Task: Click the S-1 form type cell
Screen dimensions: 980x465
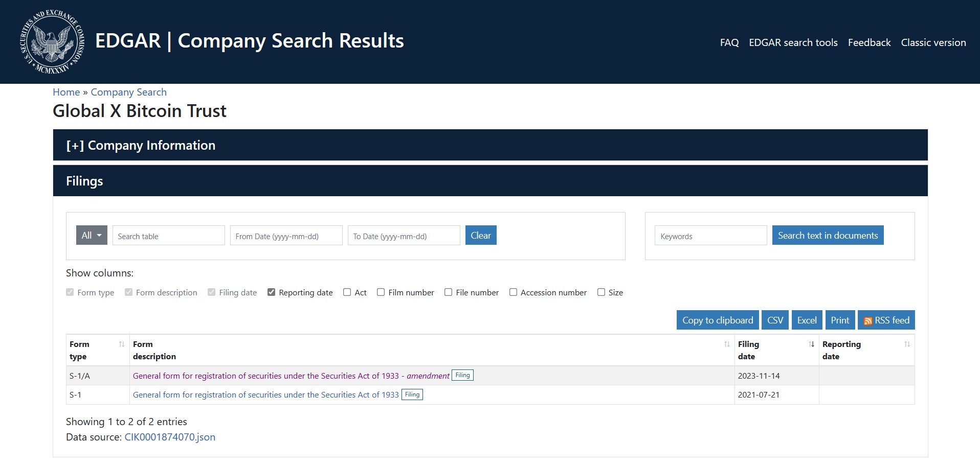Action: 97,394
